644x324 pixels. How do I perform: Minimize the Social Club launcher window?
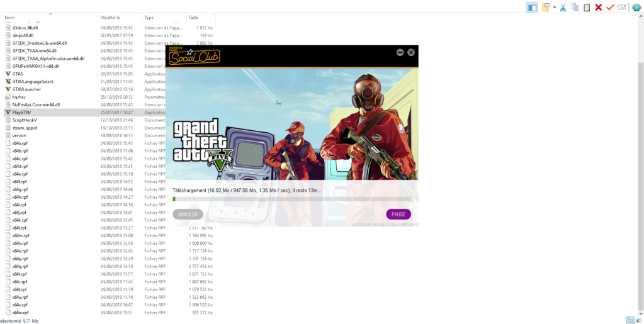click(400, 53)
